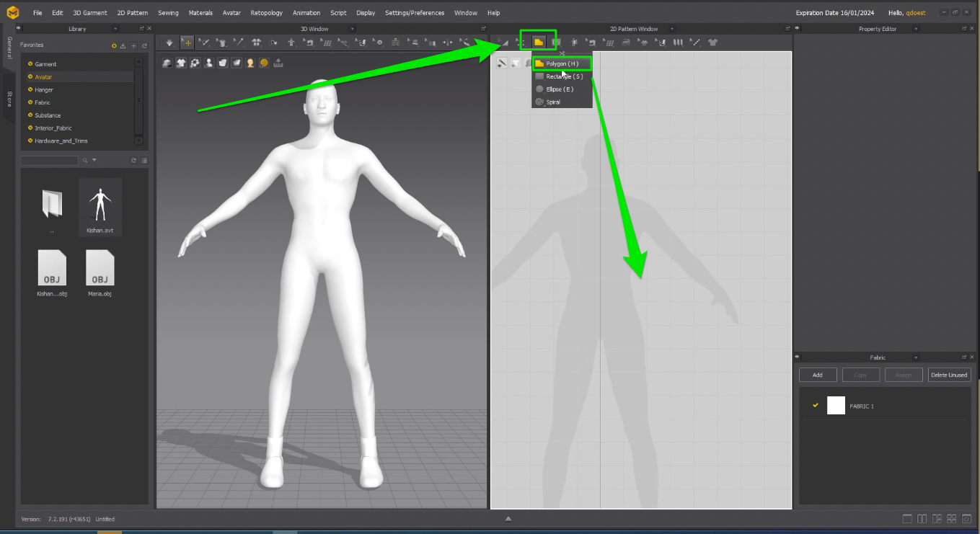Click the shirt icon at end of 2D toolbar
Screen dimensions: 980x534
coord(712,43)
